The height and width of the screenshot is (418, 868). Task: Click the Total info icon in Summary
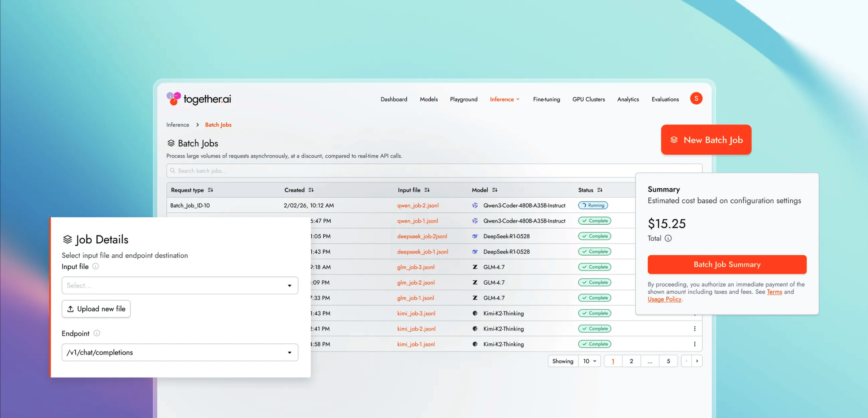click(x=668, y=238)
